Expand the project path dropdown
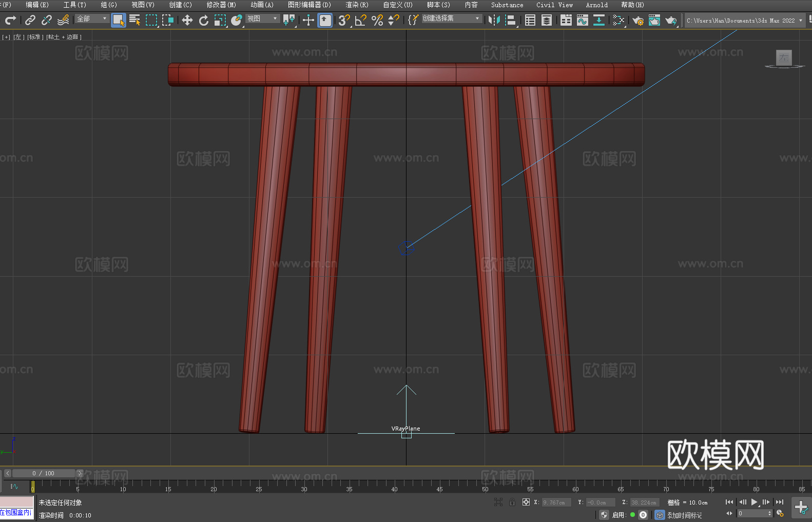Image resolution: width=812 pixels, height=522 pixels. (x=800, y=21)
